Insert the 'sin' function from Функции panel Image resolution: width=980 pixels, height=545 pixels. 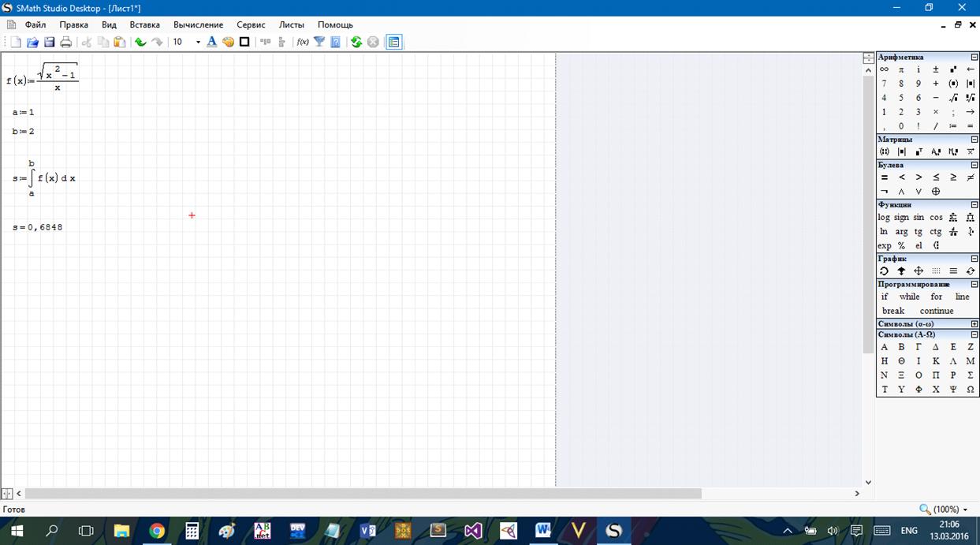coord(919,218)
